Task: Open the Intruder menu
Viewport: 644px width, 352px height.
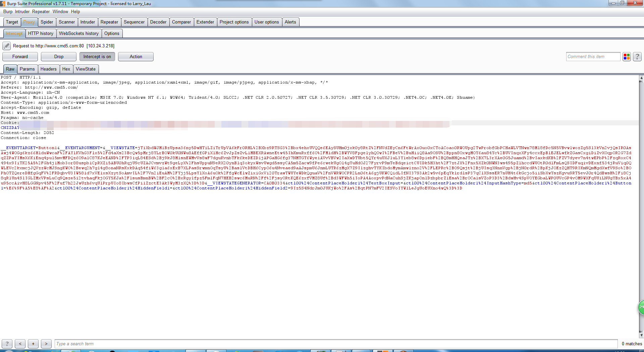Action: pos(22,11)
